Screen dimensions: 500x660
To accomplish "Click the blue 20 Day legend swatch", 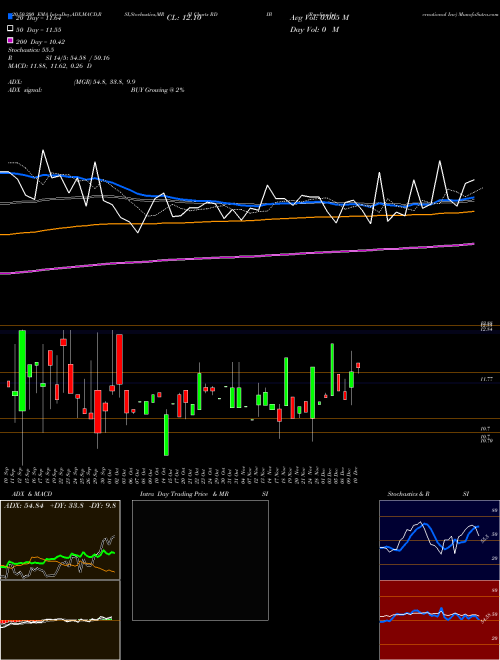I will pyautogui.click(x=10, y=17).
